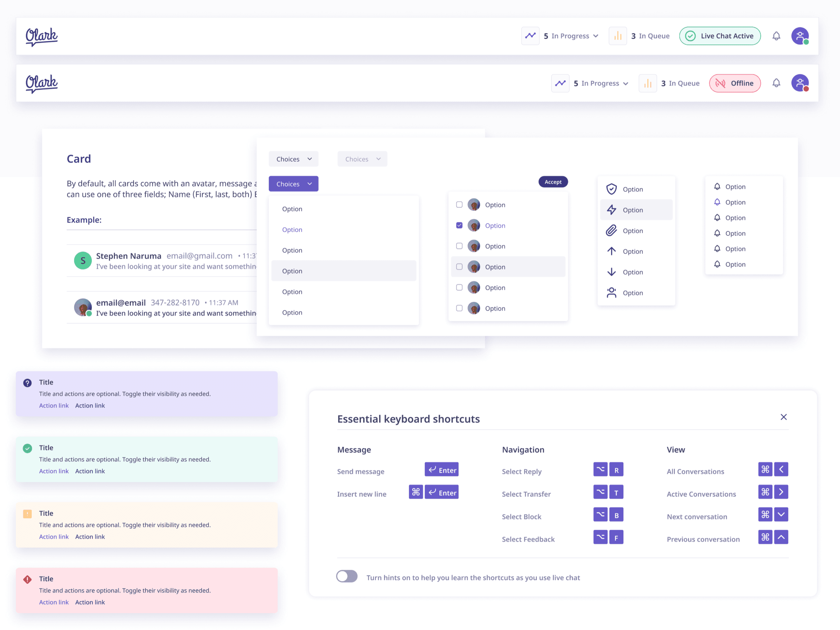Click down chevron key for Next conversation
Screen dimensions: 840x630
tap(781, 515)
